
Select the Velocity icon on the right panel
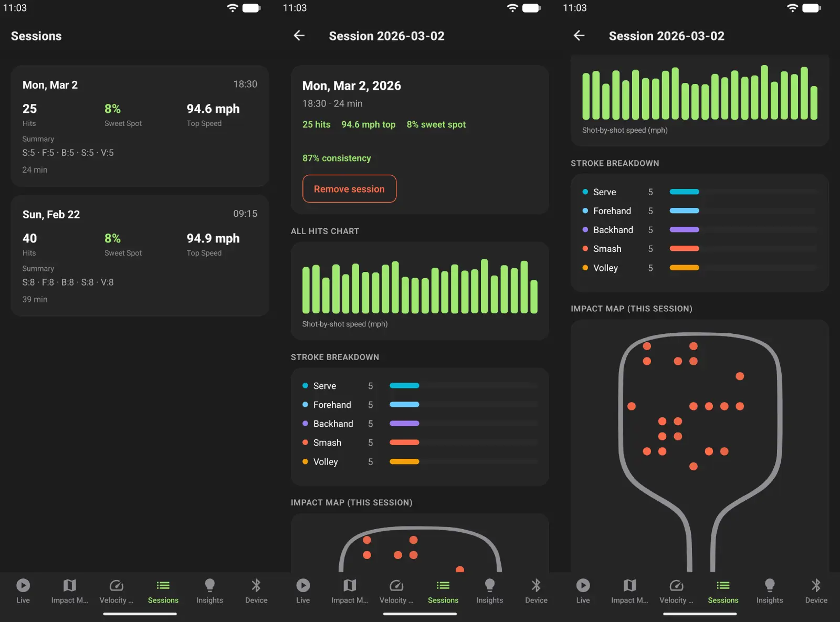676,585
